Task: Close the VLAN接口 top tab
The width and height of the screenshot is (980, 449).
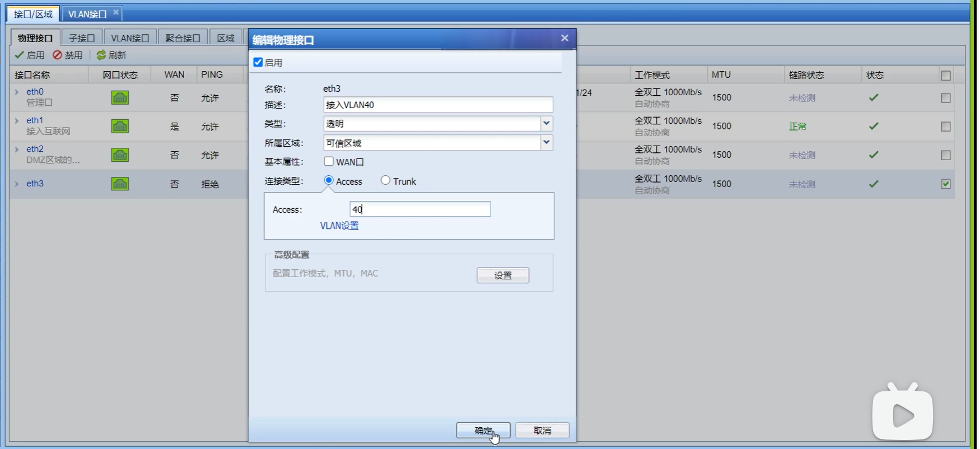Action: click(116, 12)
